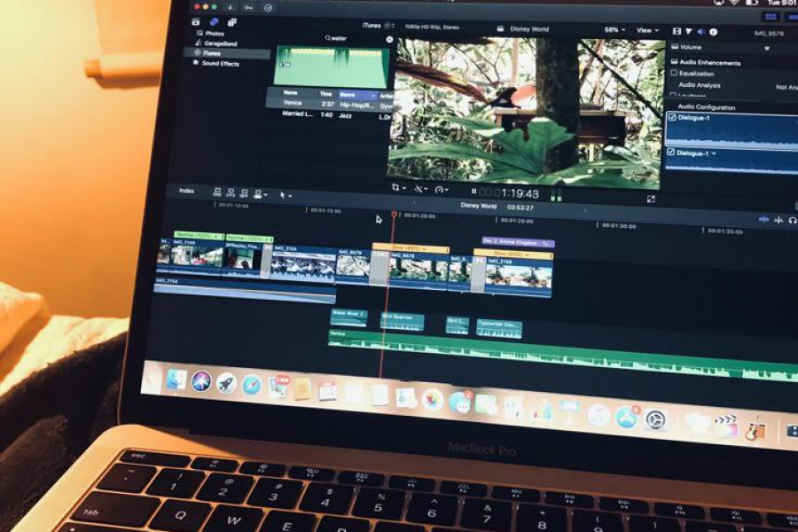The width and height of the screenshot is (798, 532).
Task: Expand the Dialogue-1 role chevron
Action: coord(714,153)
